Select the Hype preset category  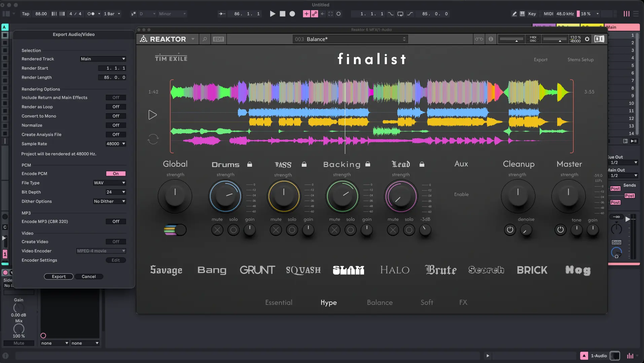tap(329, 302)
